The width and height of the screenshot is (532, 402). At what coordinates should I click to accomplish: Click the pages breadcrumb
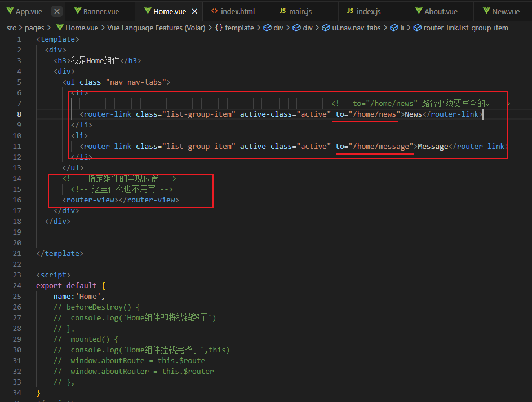coord(34,28)
